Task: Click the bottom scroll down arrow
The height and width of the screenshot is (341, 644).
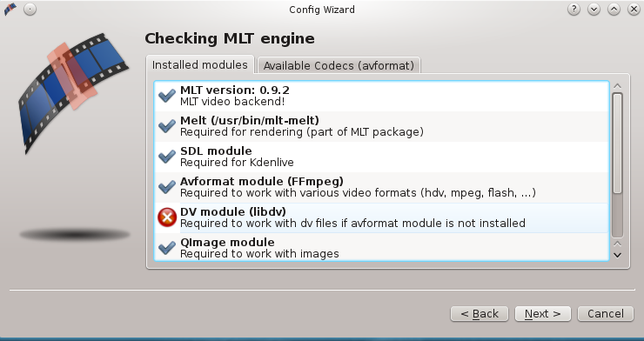Action: click(617, 255)
